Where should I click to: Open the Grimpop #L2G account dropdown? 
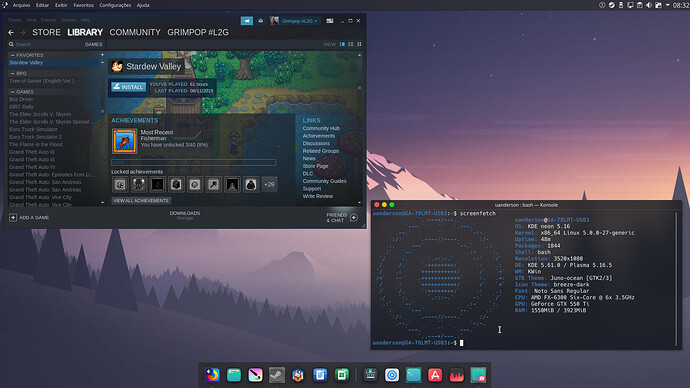tap(299, 21)
